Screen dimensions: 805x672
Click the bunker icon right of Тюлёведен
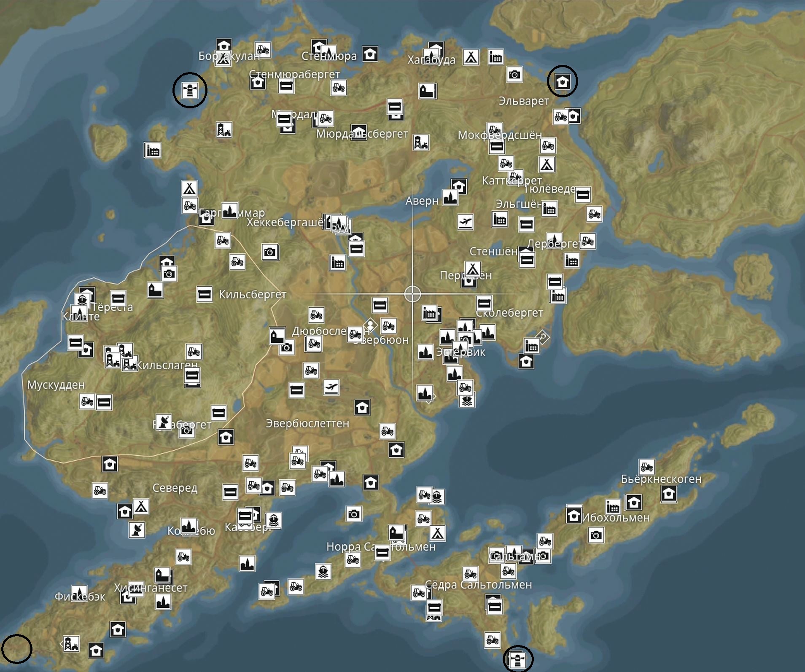click(582, 195)
